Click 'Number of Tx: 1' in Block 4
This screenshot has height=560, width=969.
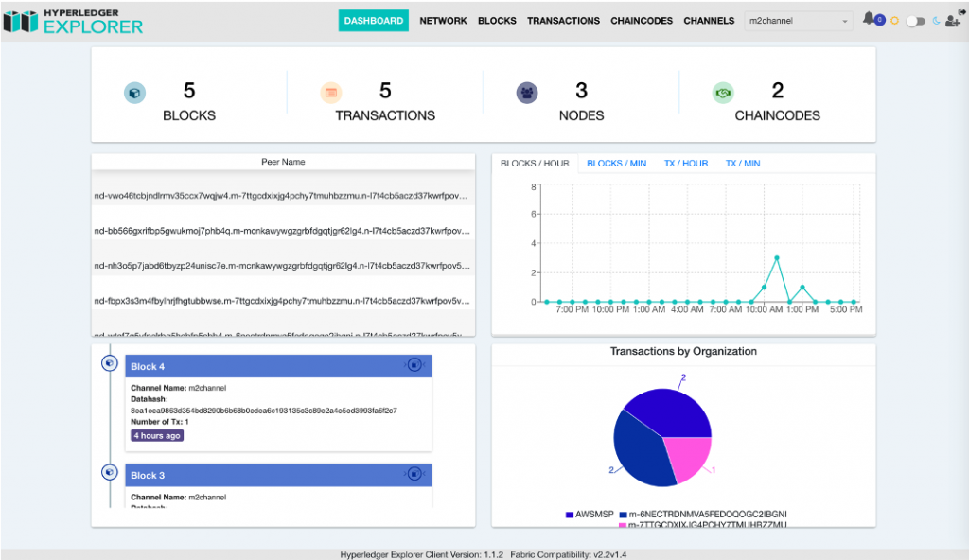(x=159, y=422)
